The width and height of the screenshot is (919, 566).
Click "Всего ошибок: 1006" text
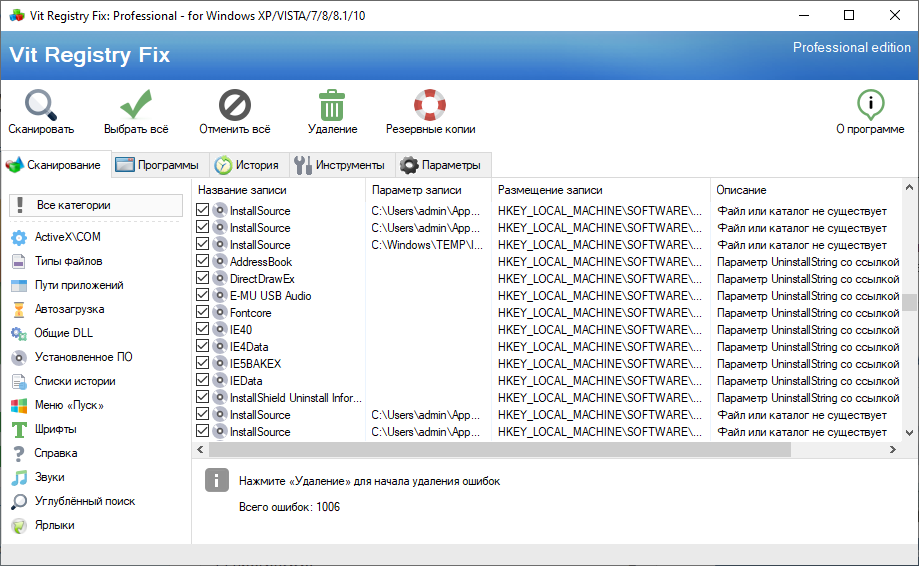[290, 507]
